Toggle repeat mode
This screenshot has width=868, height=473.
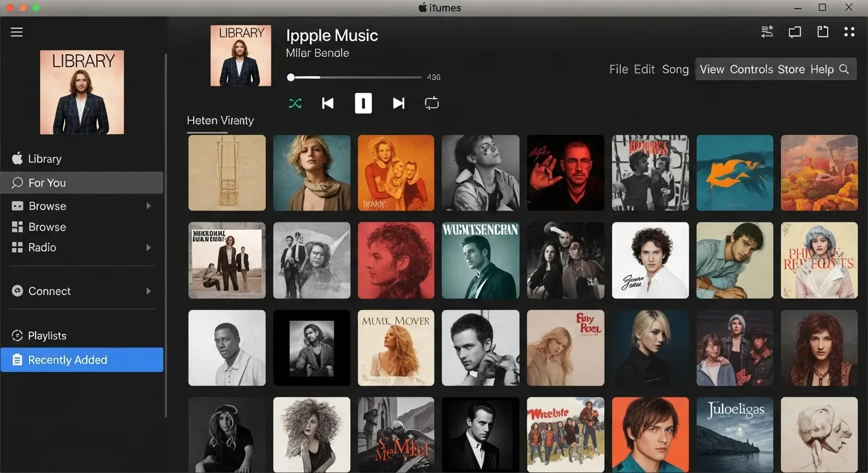pyautogui.click(x=432, y=103)
